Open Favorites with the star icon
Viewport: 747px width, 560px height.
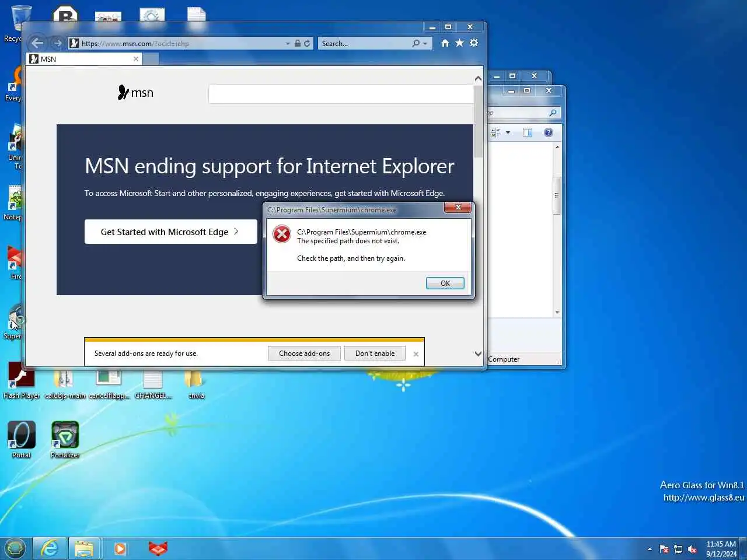tap(459, 43)
